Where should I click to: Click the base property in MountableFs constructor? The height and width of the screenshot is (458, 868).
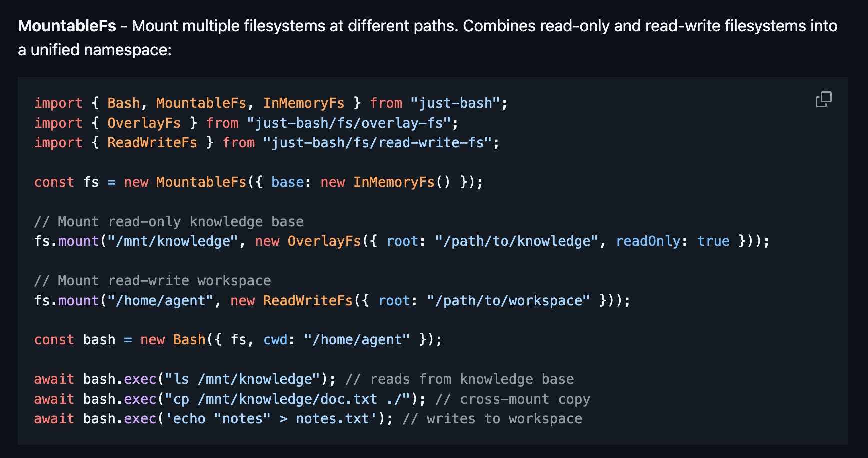(x=287, y=182)
